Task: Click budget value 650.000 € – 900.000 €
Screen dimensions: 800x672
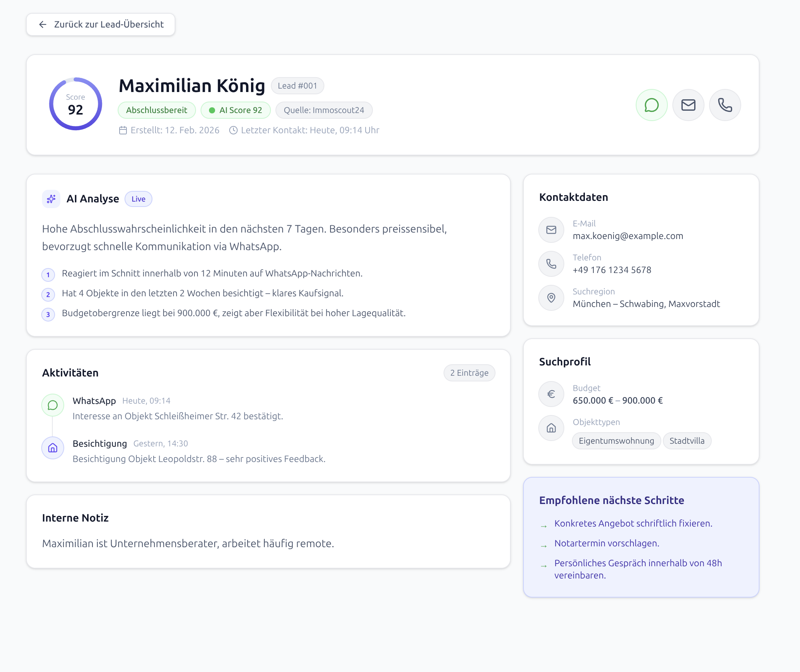Action: [x=618, y=401]
